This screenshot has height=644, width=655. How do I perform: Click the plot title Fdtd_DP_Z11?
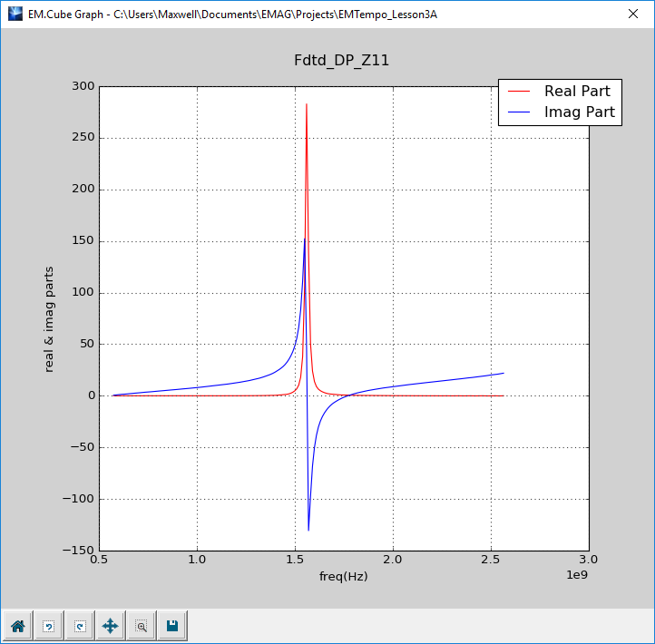click(x=342, y=61)
